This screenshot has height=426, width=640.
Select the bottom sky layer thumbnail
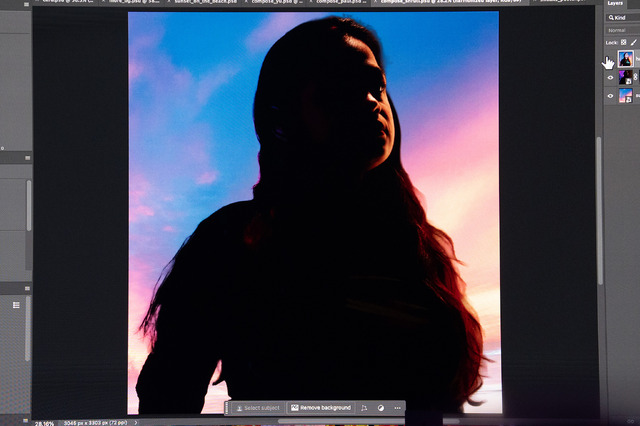[x=625, y=96]
